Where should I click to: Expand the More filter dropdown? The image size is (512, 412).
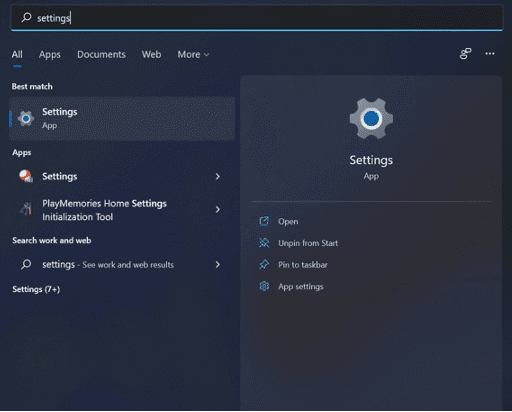pos(193,54)
